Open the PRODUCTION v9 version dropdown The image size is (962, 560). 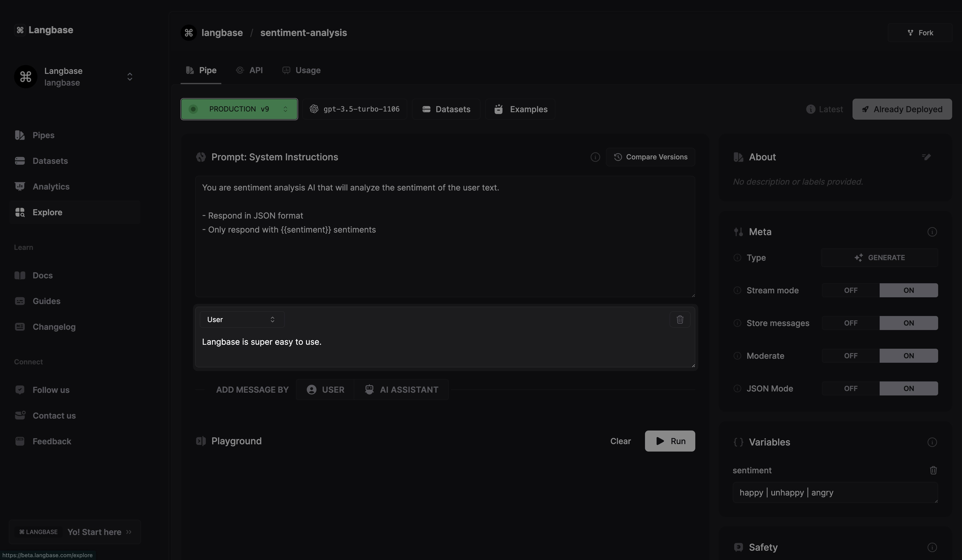239,109
